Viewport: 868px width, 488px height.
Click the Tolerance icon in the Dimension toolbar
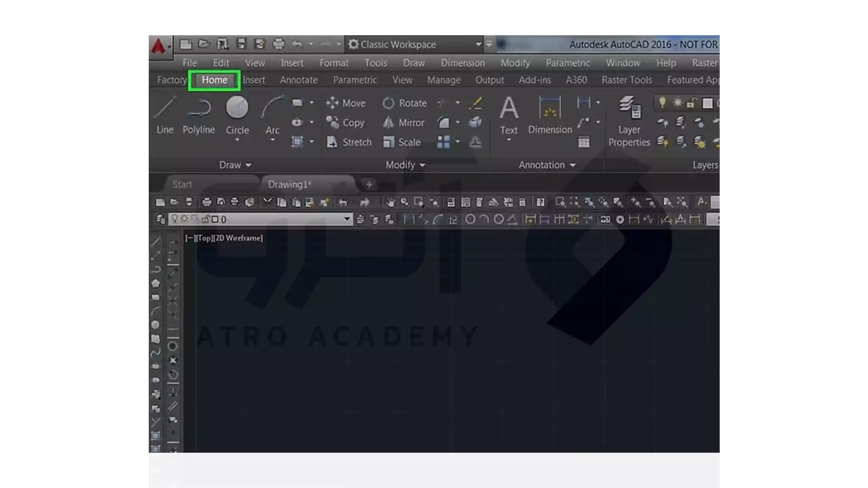coord(605,219)
